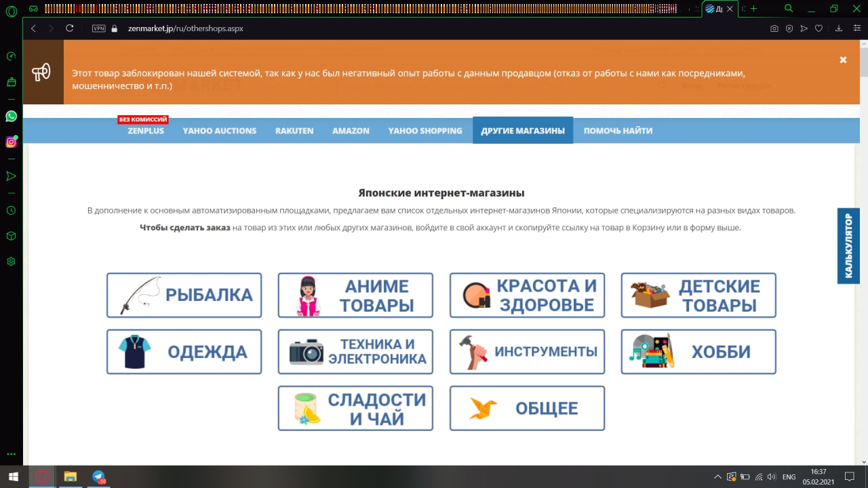Image resolution: width=868 pixels, height=488 pixels.
Task: Take a snapshot with camera icon
Action: tap(774, 28)
